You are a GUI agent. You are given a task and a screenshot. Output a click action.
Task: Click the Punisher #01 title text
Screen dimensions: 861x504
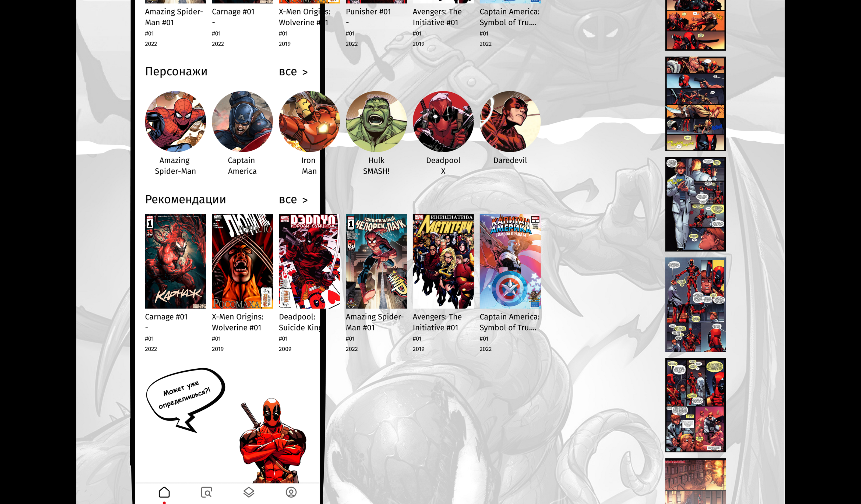click(x=368, y=12)
